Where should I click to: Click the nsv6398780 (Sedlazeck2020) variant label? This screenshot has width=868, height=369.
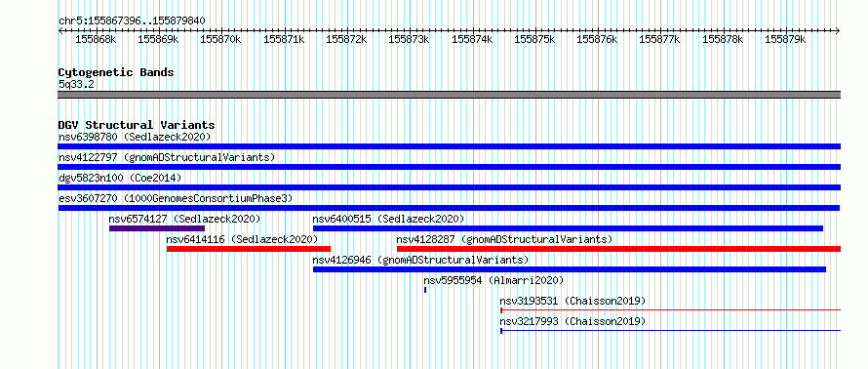(x=135, y=137)
